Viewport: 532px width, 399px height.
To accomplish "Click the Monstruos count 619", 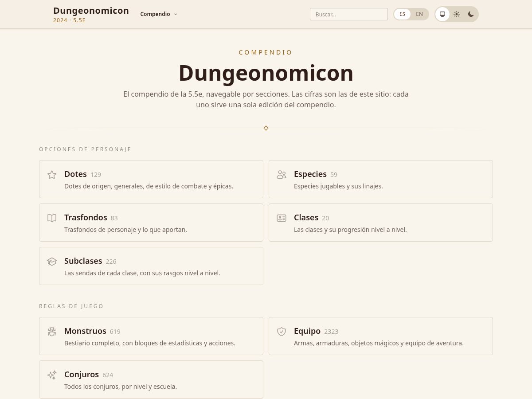I will coord(115,332).
